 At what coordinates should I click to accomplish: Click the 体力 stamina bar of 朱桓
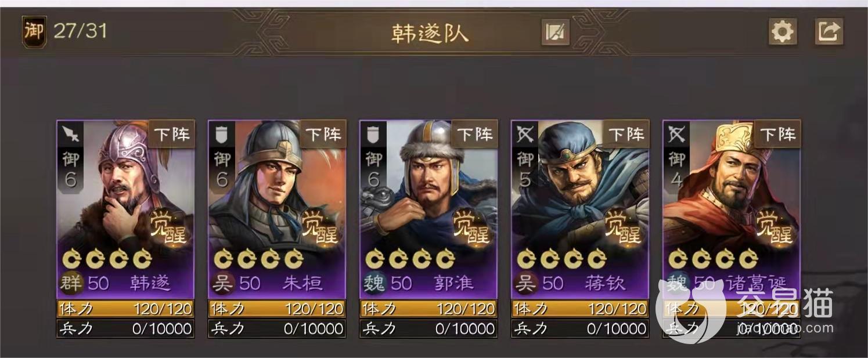click(x=277, y=309)
